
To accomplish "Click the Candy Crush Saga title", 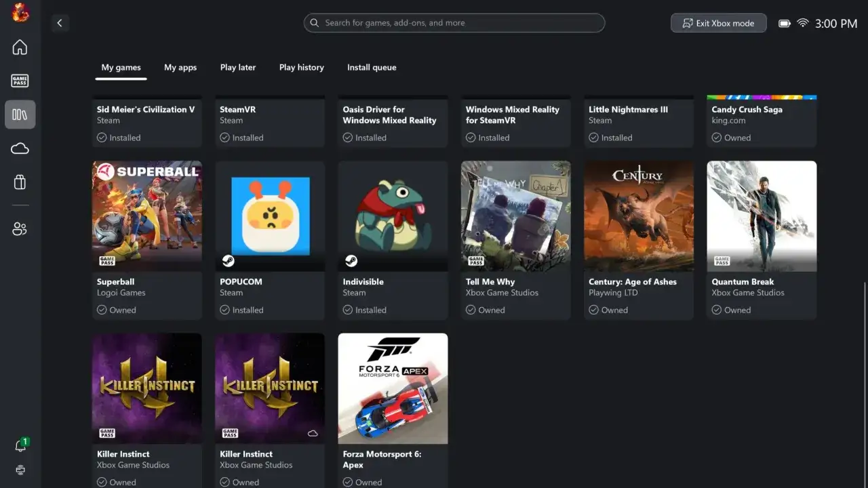I will point(747,109).
